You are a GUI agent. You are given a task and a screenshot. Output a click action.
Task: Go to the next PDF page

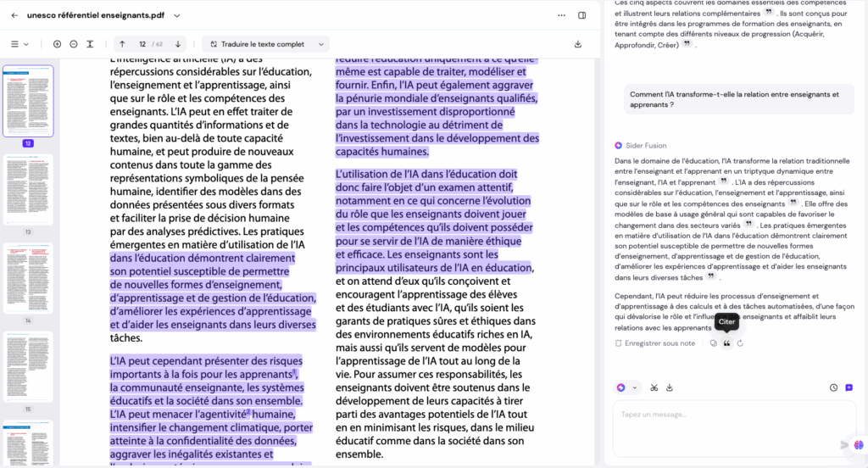tap(178, 44)
